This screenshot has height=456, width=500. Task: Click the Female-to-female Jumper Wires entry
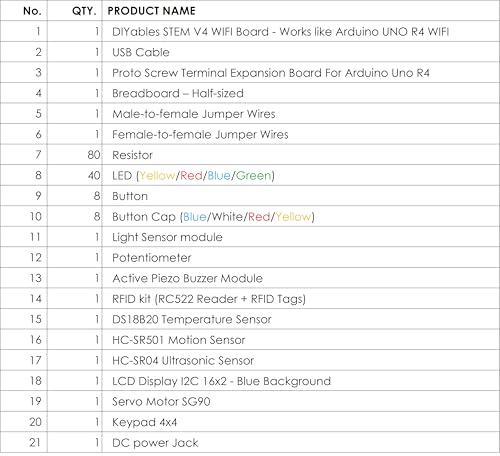(200, 135)
